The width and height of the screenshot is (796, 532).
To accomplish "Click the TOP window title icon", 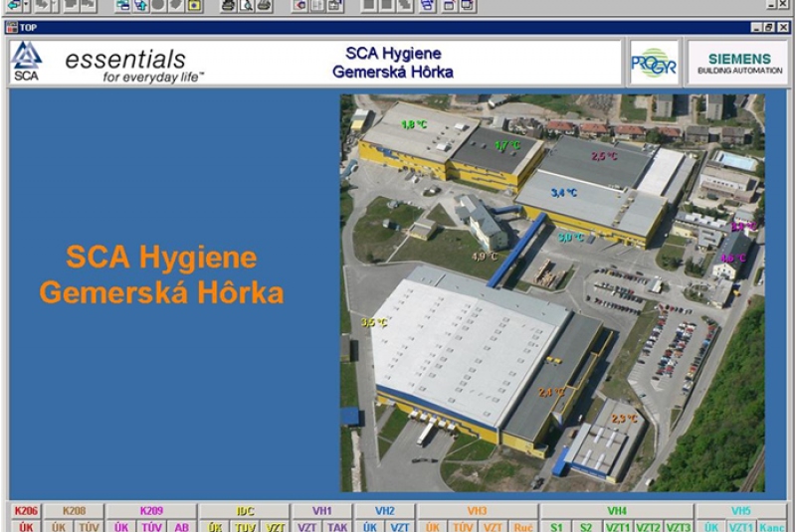I will [12, 28].
